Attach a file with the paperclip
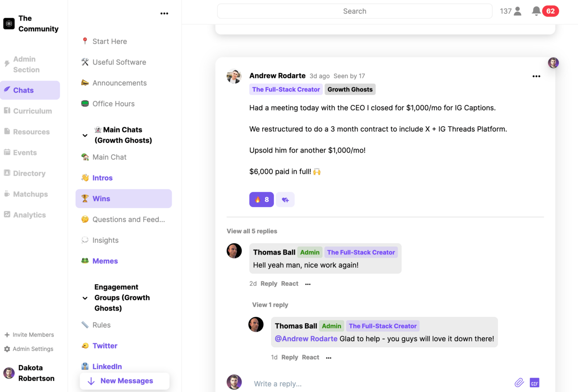This screenshot has width=578, height=392. 519,383
